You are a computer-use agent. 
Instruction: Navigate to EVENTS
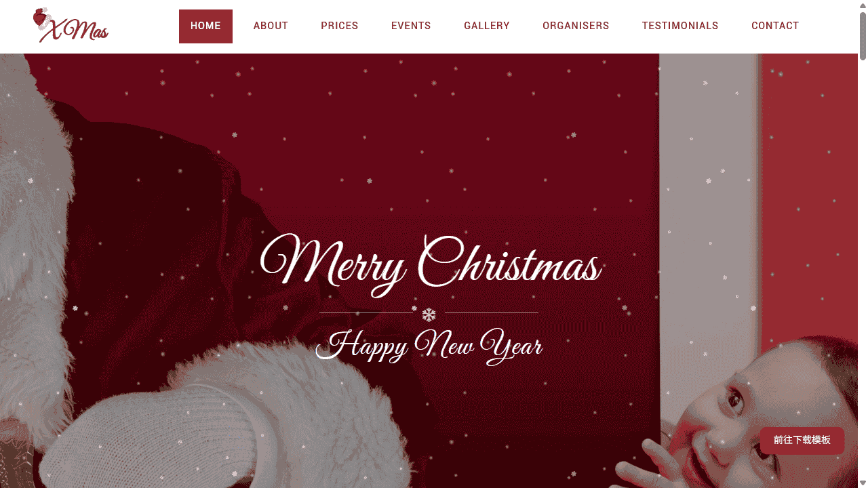pyautogui.click(x=411, y=26)
